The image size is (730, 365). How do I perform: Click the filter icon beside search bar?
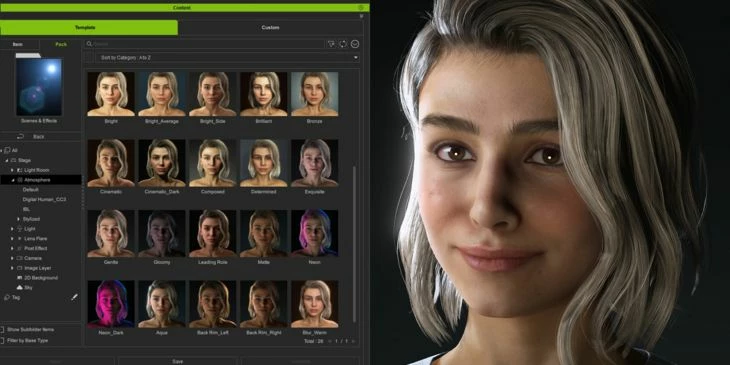(331, 44)
